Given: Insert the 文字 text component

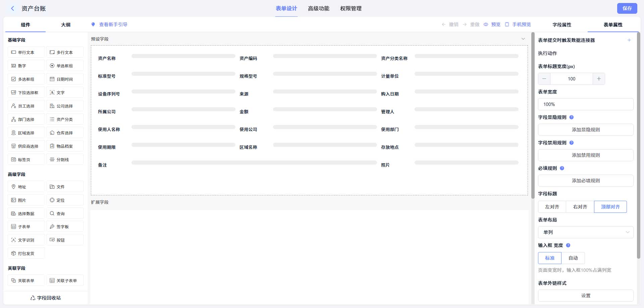Looking at the screenshot, I should (65, 93).
